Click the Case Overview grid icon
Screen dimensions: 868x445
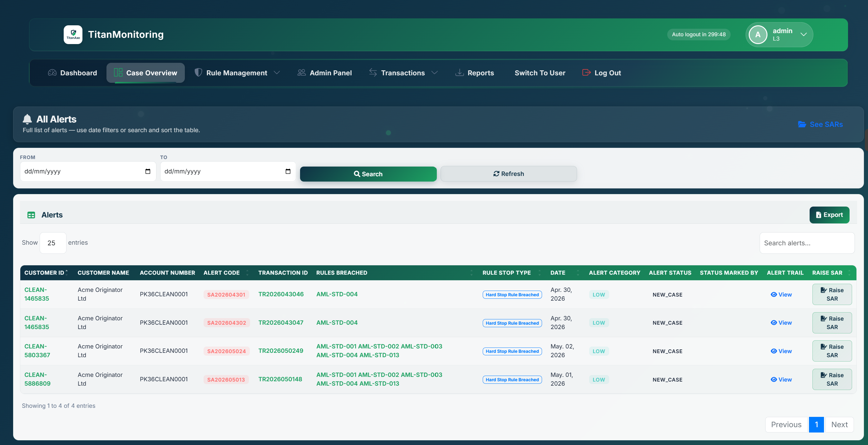click(118, 72)
